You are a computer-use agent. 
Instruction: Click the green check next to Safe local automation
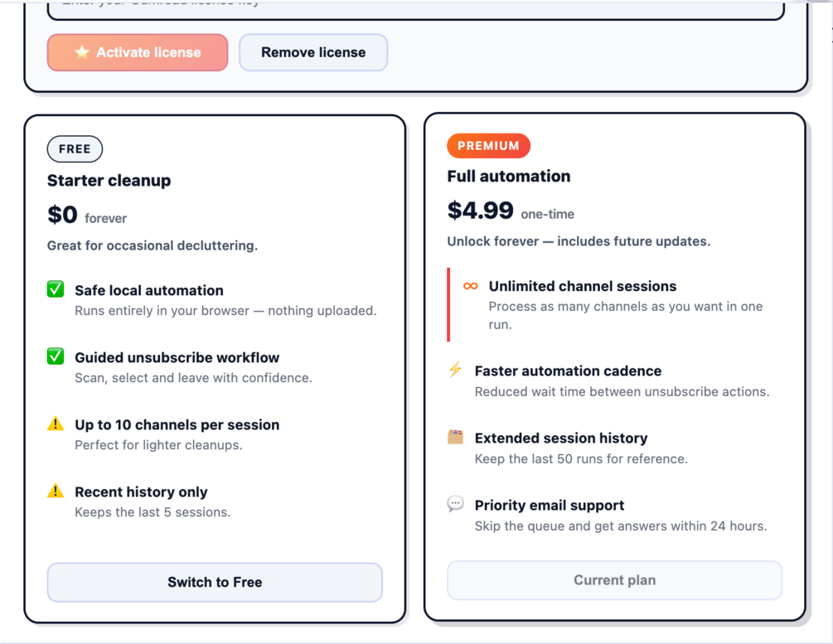coord(56,289)
